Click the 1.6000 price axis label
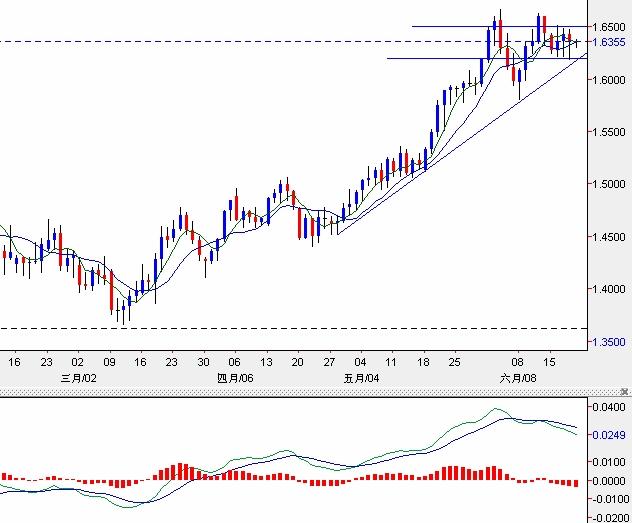Image resolution: width=632 pixels, height=523 pixels. [x=609, y=80]
